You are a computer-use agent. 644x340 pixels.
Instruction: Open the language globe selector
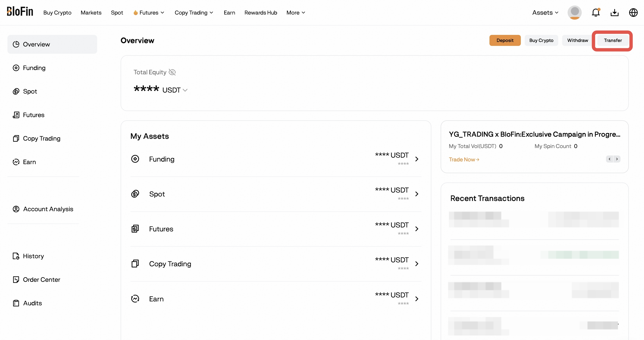[x=633, y=12]
